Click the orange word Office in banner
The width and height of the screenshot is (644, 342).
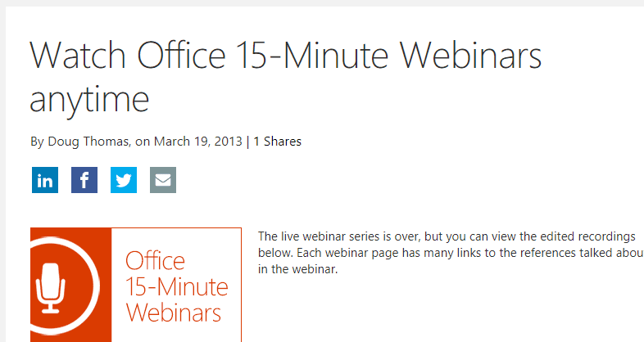[x=155, y=261]
